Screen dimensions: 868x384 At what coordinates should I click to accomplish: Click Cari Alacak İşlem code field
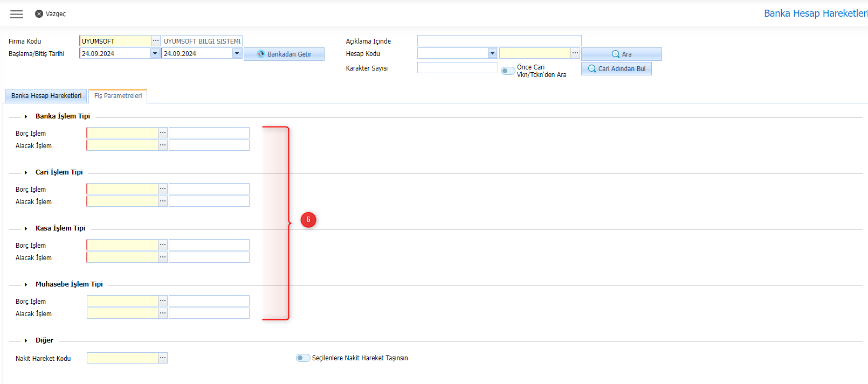coord(122,201)
